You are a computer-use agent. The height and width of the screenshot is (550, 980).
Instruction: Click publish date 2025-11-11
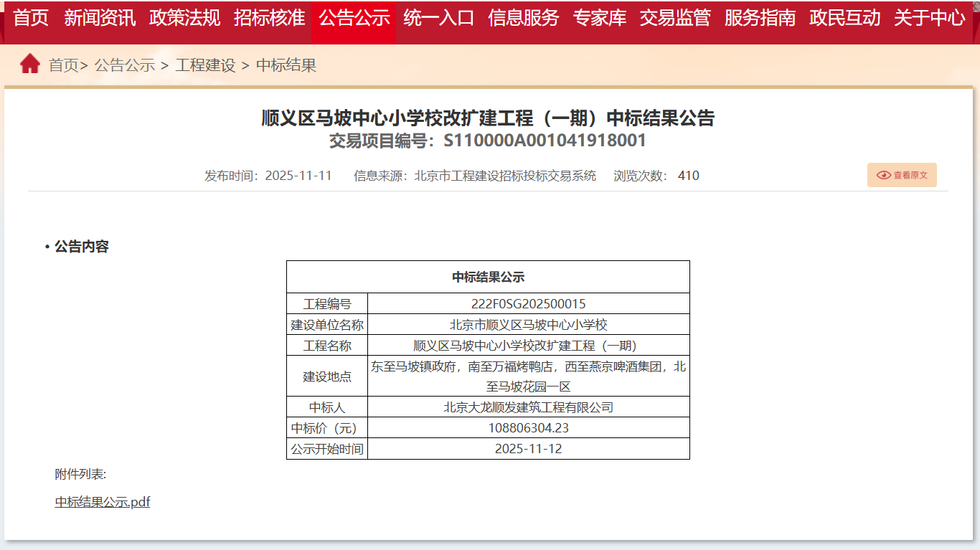pyautogui.click(x=298, y=176)
